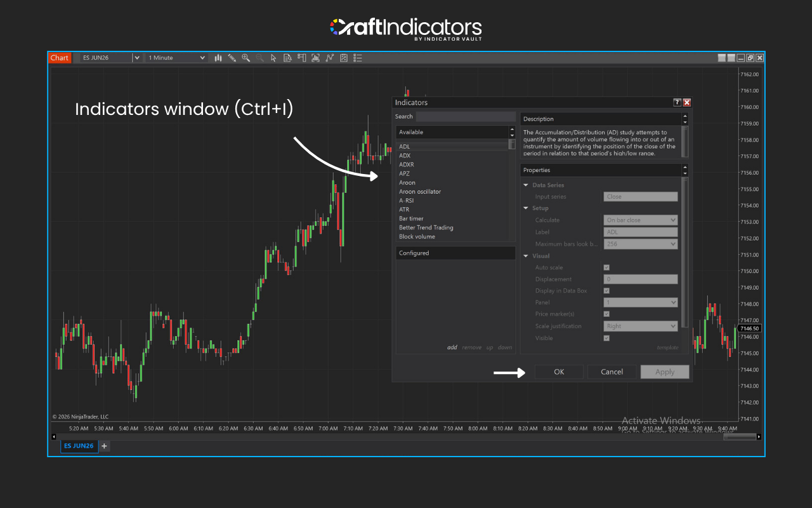The image size is (812, 508).
Task: Click the indicator Search field
Action: (x=466, y=116)
